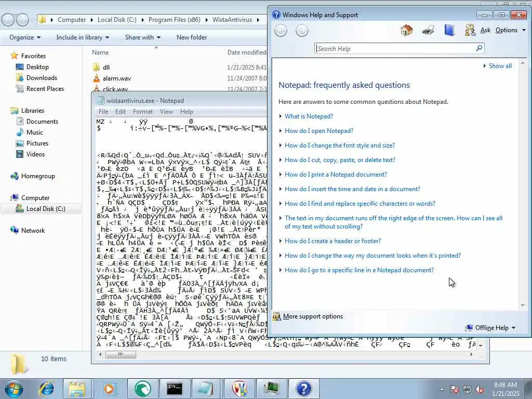
Task: Open find and replace question link
Action: tap(360, 204)
